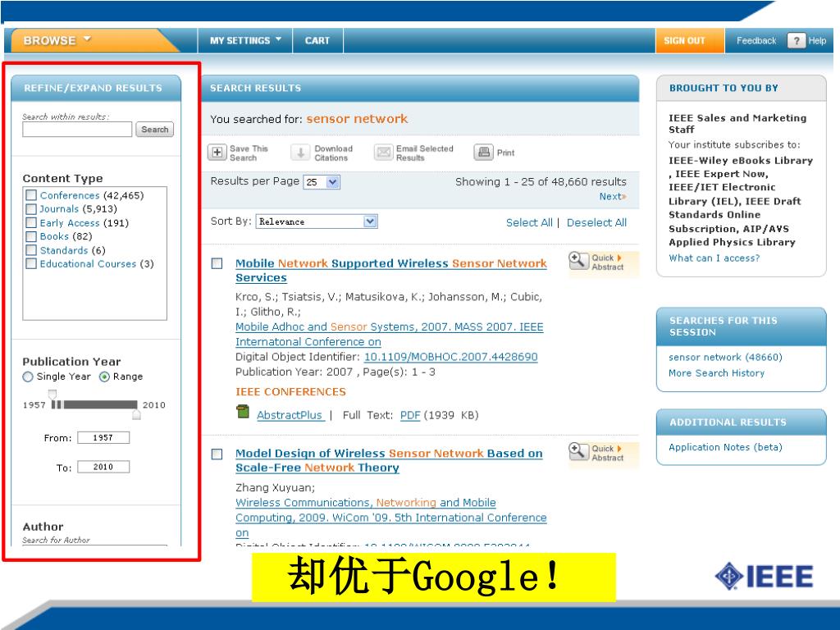Select the Single Year radio button

tap(28, 377)
